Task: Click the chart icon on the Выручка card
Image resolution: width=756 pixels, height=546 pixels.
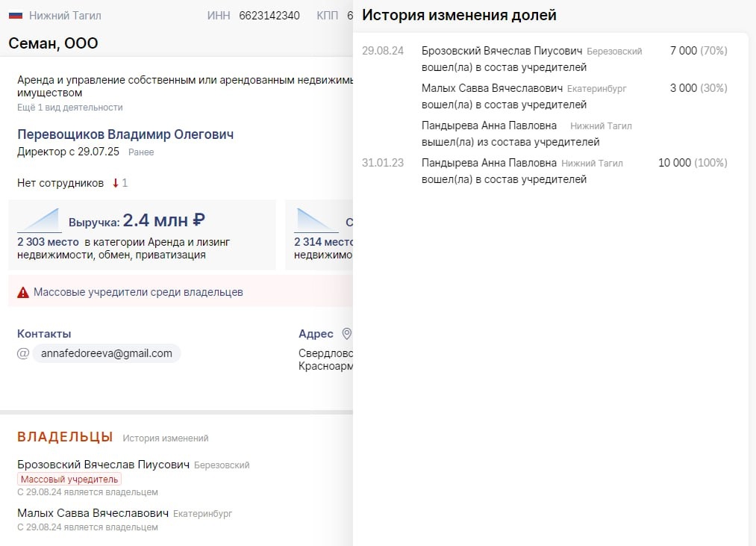Action: [x=38, y=219]
